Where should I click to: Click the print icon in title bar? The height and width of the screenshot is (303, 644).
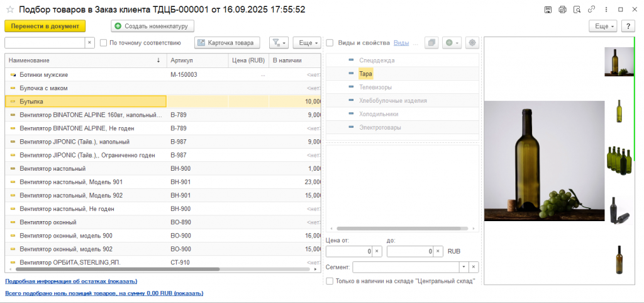[x=562, y=9]
